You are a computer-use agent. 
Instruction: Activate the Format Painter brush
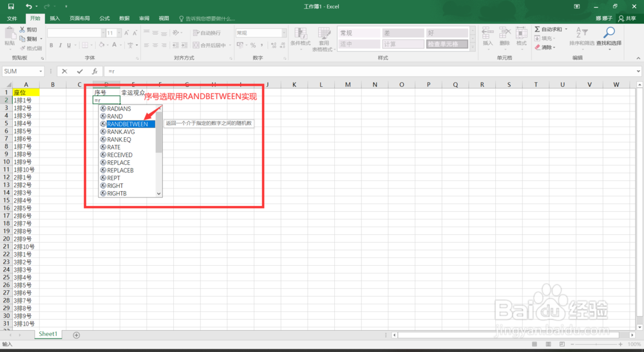point(22,48)
